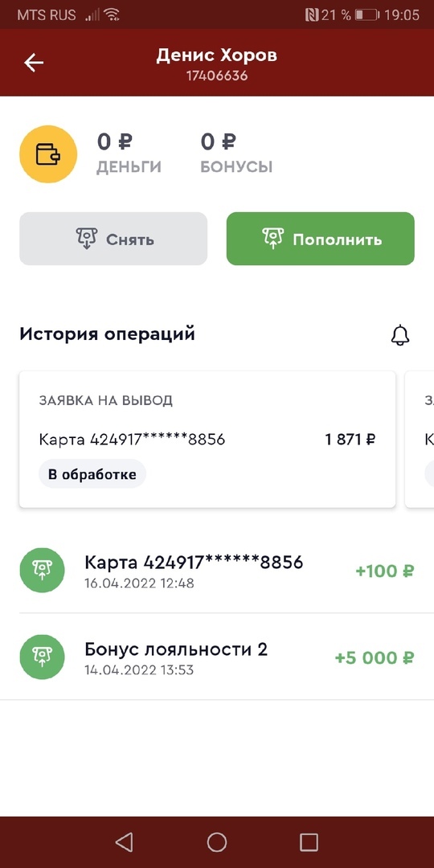This screenshot has height=868, width=434.
Task: Open the Бонус лояльности 2 transaction
Action: pos(217,657)
